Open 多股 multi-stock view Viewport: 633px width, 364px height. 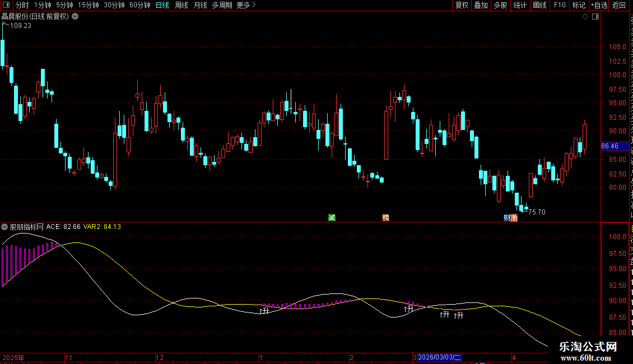pos(500,5)
